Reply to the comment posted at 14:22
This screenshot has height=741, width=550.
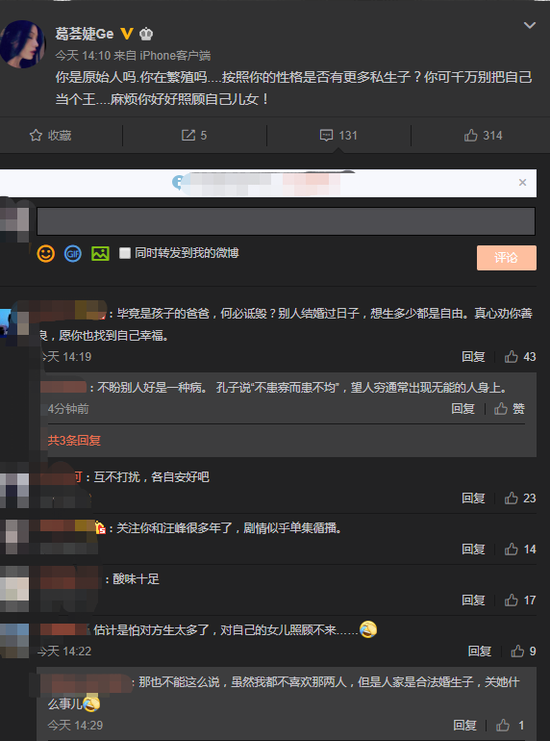(x=480, y=651)
